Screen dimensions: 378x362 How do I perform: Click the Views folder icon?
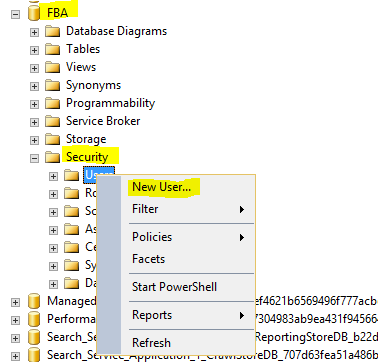point(52,68)
